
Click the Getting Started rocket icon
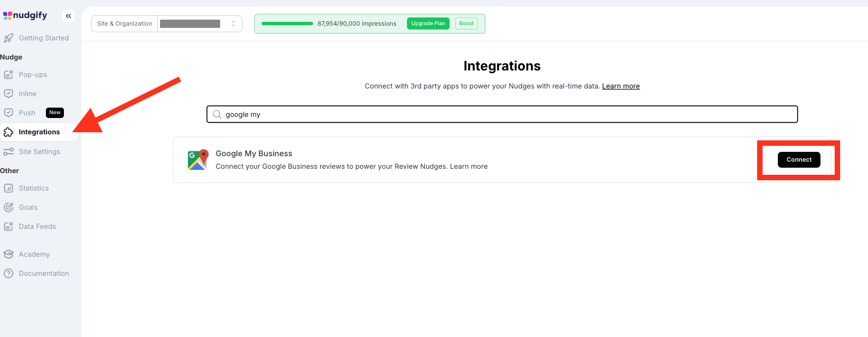click(x=8, y=38)
